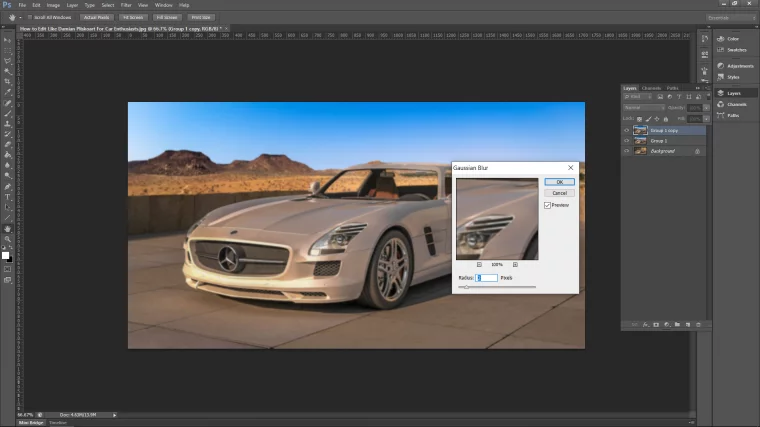Select the Paint Bucket tool
Image resolution: width=760 pixels, height=427 pixels.
point(7,155)
